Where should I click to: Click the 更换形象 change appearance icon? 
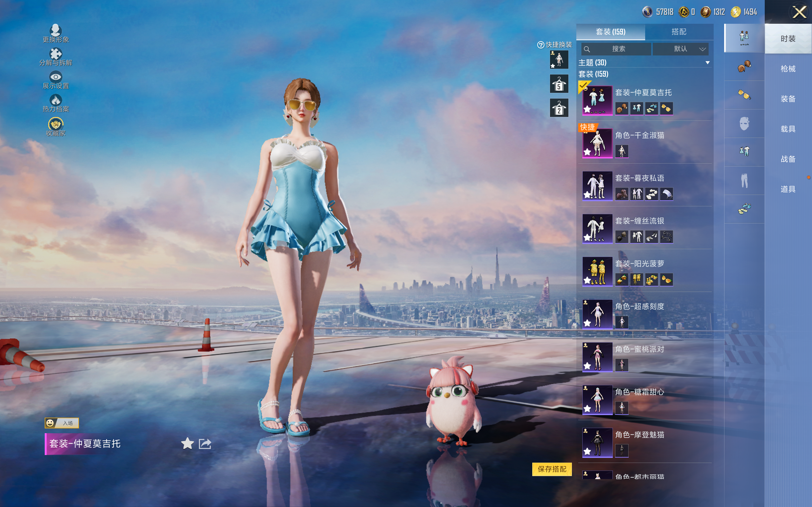pos(56,31)
